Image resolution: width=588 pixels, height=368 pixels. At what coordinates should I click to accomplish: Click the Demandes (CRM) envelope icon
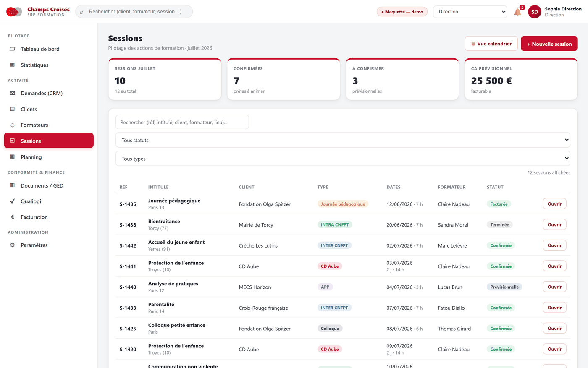pyautogui.click(x=12, y=93)
